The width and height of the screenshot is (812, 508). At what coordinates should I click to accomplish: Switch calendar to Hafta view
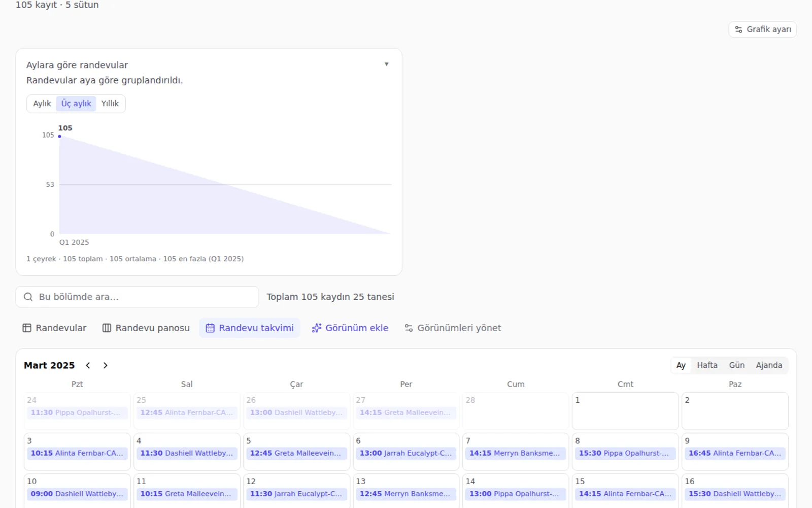click(x=707, y=365)
